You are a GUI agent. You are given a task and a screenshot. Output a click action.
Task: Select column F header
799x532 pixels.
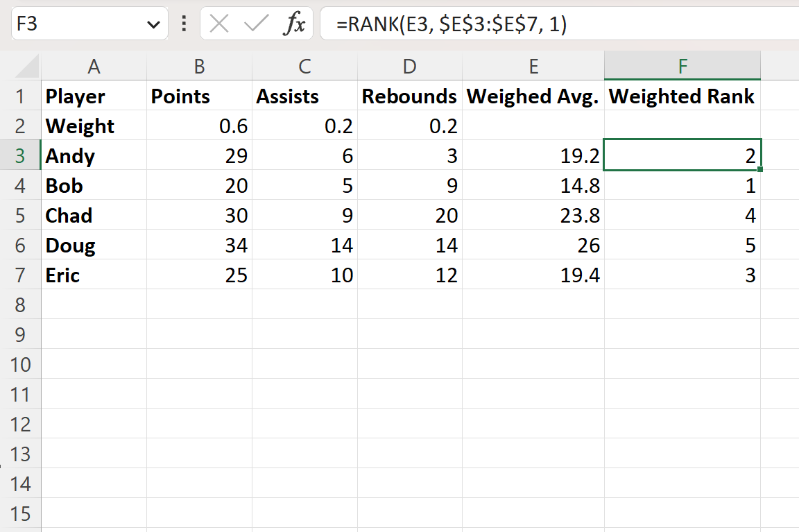[682, 66]
